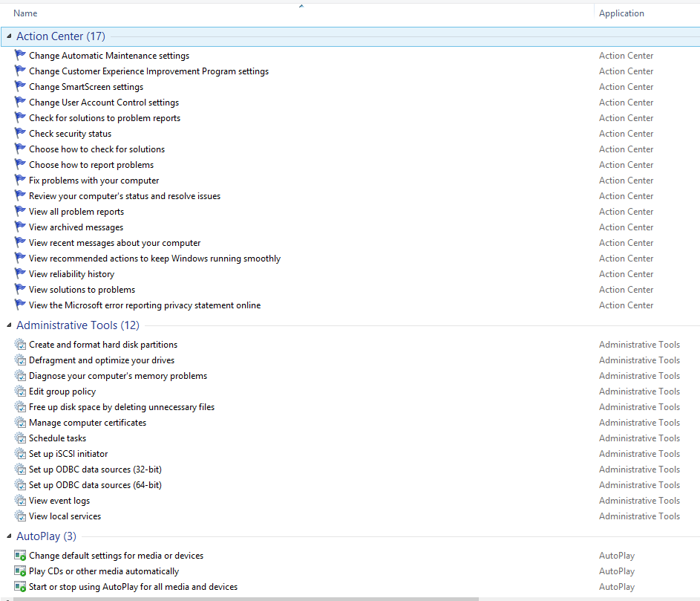The height and width of the screenshot is (601, 700).
Task: Open View the Microsoft error reporting privacy statement online
Action: pyautogui.click(x=145, y=305)
